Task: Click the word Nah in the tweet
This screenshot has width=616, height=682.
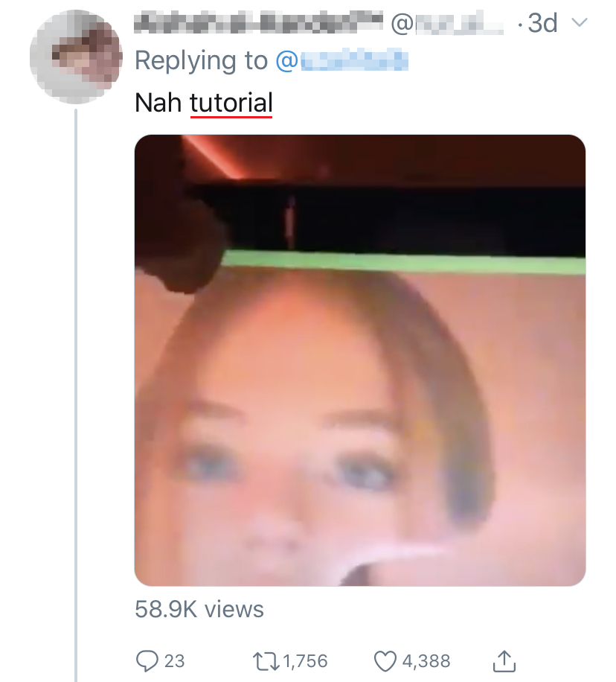Action: coord(158,103)
